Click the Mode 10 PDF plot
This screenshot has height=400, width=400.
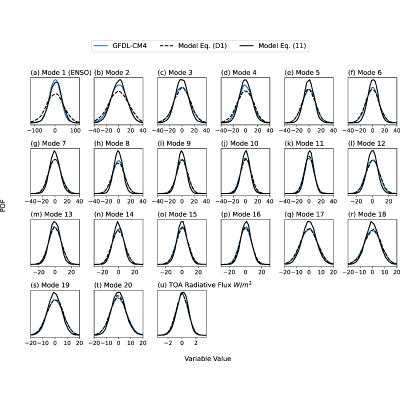(245, 172)
